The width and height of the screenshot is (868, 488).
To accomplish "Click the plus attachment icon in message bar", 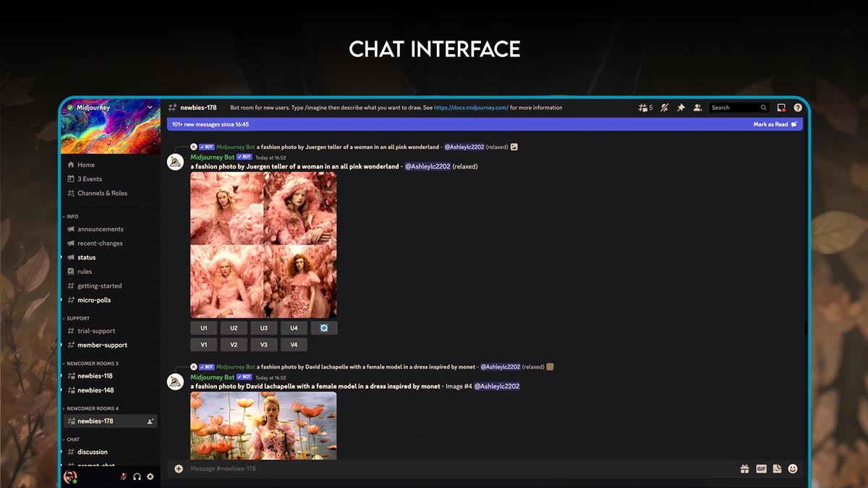I will point(179,468).
